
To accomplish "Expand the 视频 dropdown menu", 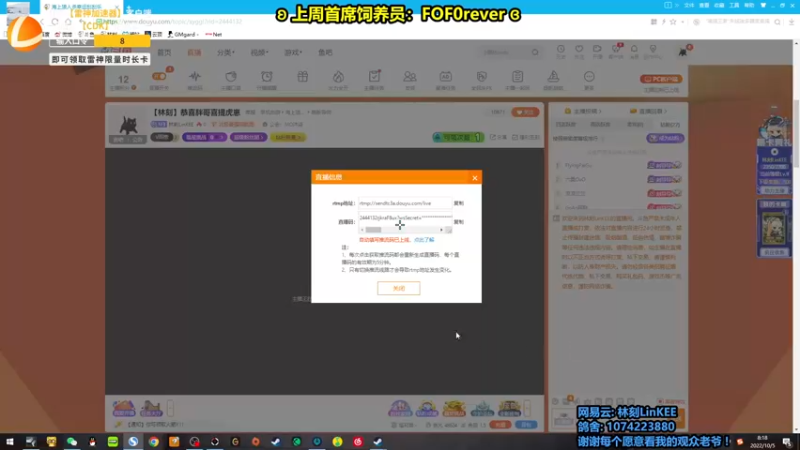I will click(259, 53).
